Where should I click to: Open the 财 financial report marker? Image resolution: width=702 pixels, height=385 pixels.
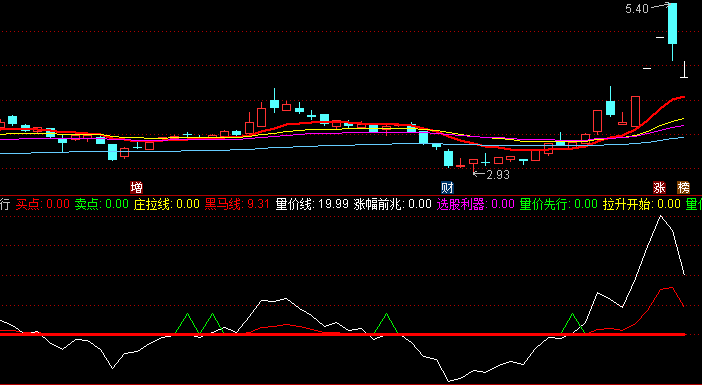pyautogui.click(x=447, y=187)
